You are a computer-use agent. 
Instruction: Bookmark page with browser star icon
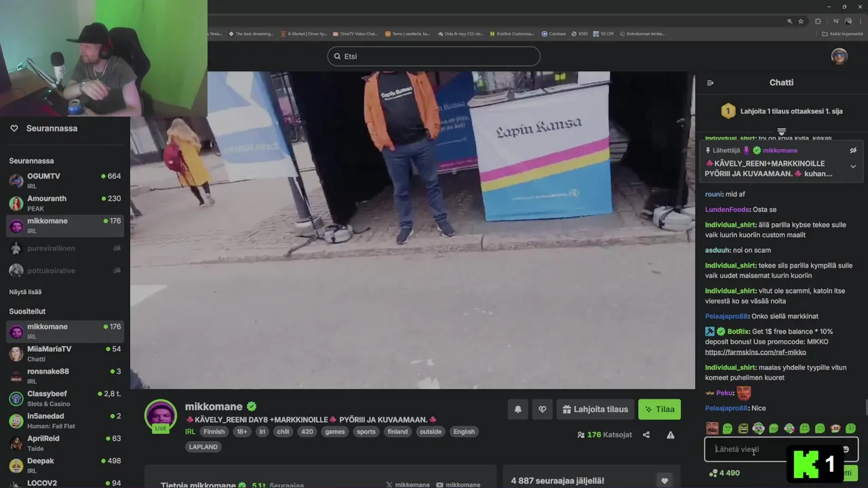pos(801,21)
